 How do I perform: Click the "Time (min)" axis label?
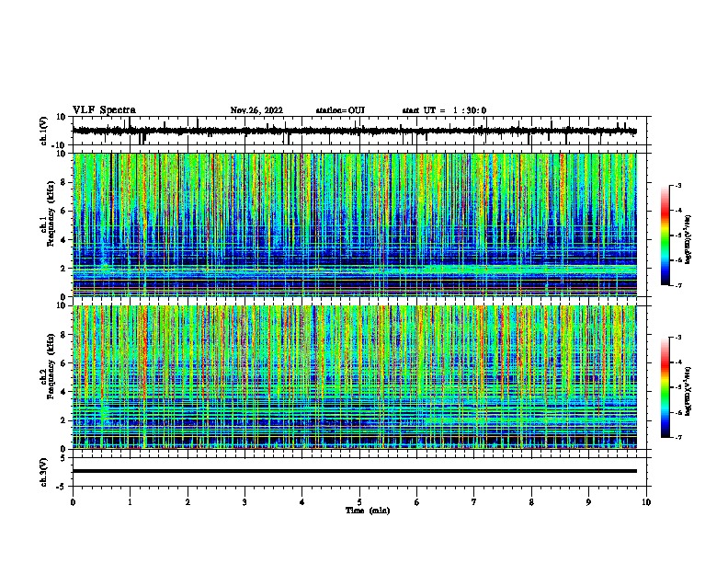pyautogui.click(x=368, y=511)
